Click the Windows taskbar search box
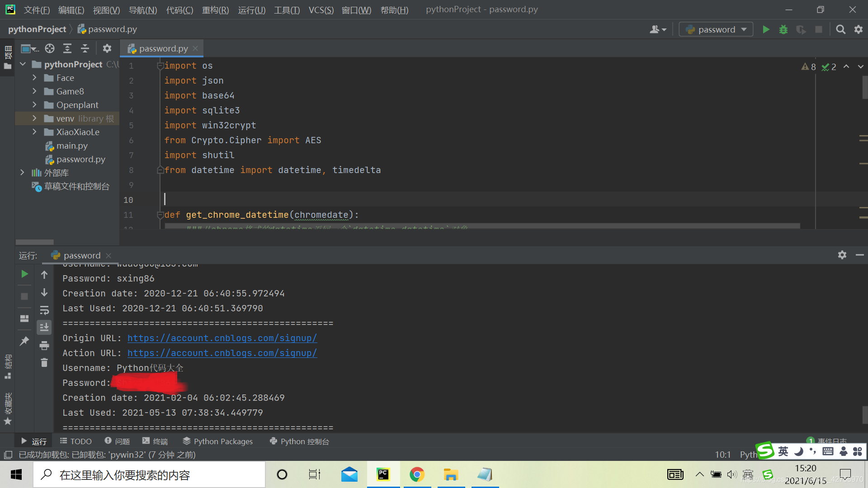This screenshot has width=868, height=488. pyautogui.click(x=149, y=474)
